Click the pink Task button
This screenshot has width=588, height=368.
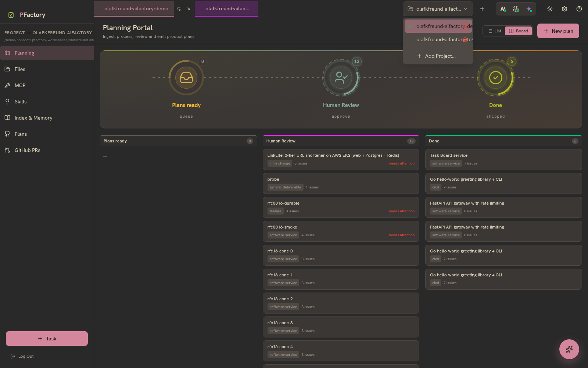[x=47, y=339]
